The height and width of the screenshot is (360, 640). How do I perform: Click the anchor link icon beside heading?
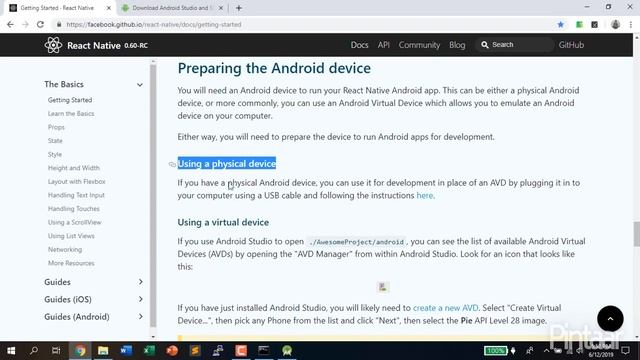tap(172, 164)
